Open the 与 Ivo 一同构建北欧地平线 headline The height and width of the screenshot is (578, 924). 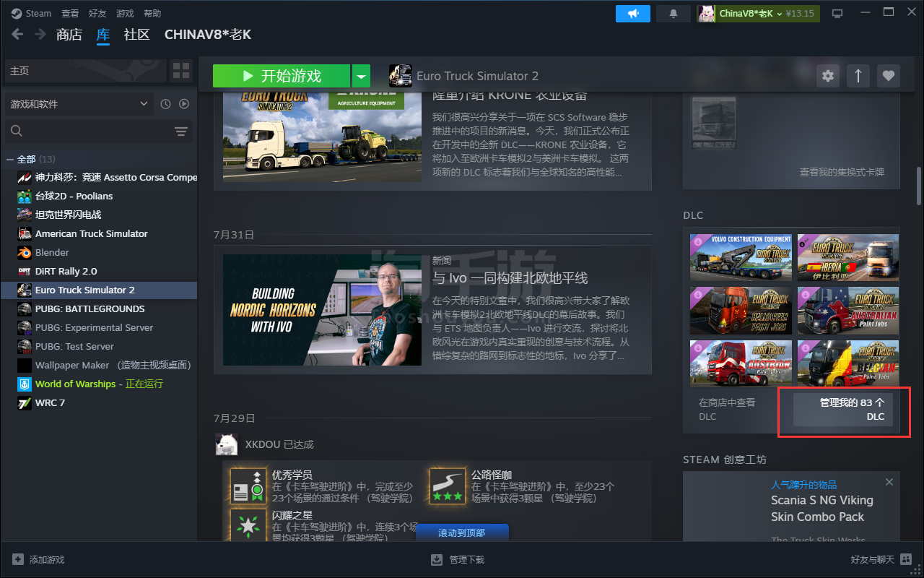coord(510,278)
